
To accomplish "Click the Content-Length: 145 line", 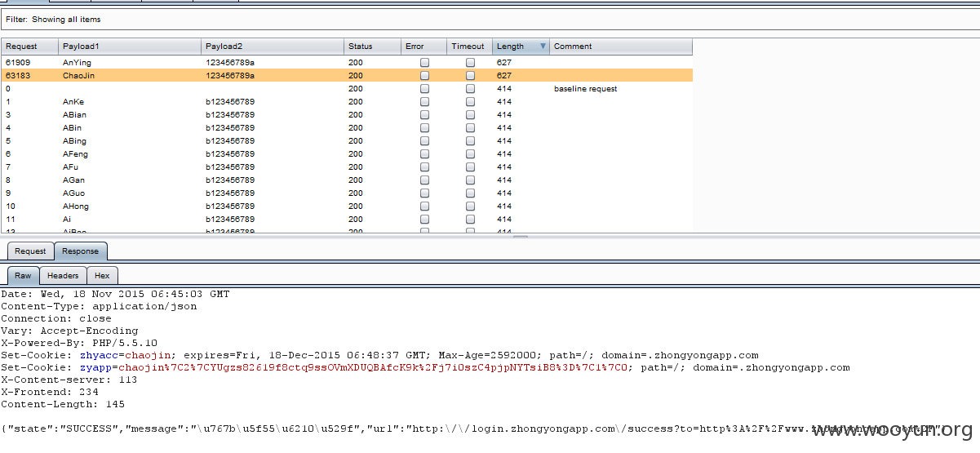I will pos(63,404).
